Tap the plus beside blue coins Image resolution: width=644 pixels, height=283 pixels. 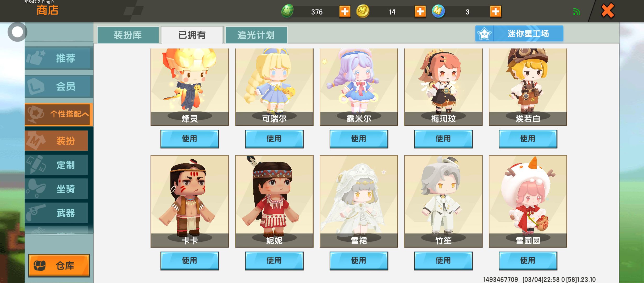pyautogui.click(x=496, y=12)
